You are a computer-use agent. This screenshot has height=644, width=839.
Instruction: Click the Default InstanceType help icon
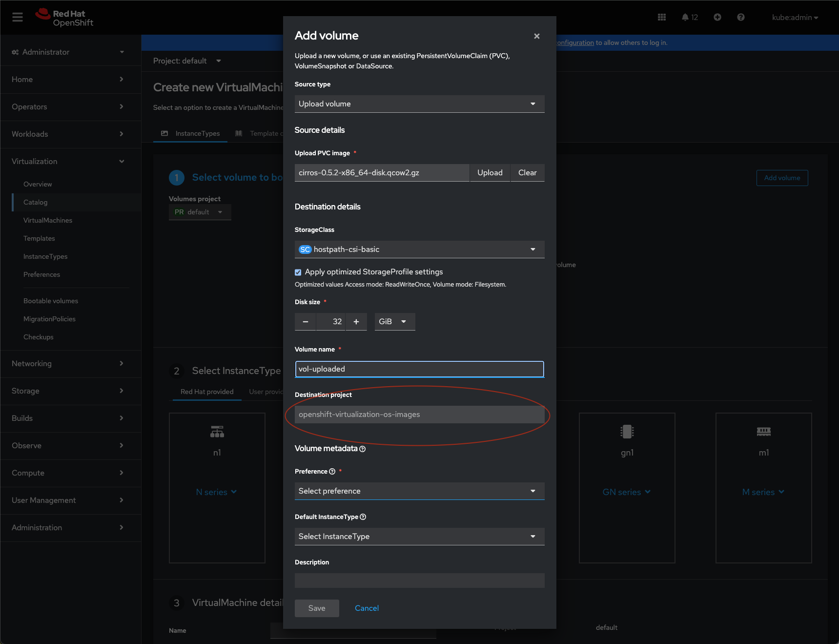click(x=363, y=517)
